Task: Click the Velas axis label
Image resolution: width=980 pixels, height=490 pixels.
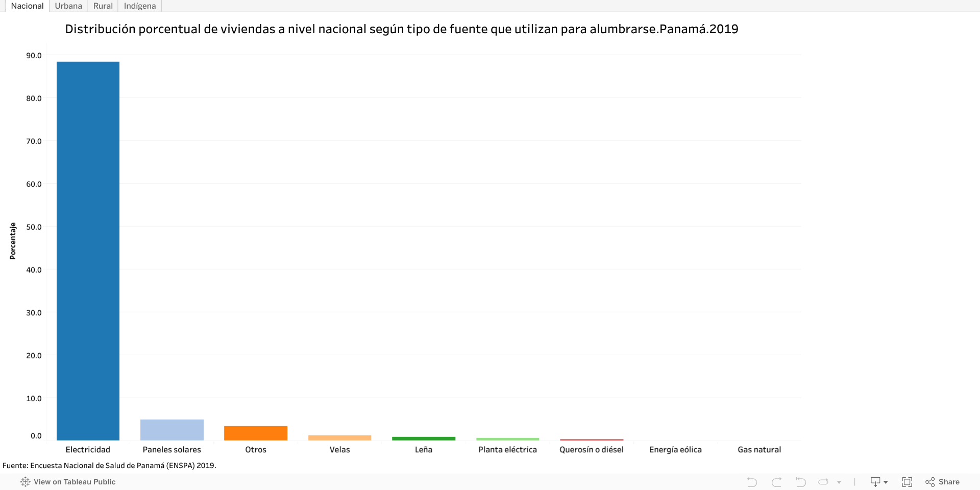Action: [x=339, y=450]
